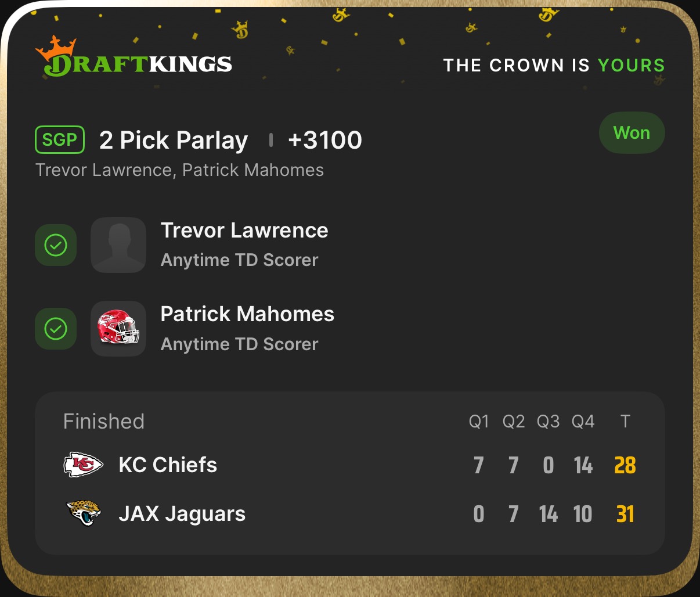Click the Finished game status label

(103, 422)
